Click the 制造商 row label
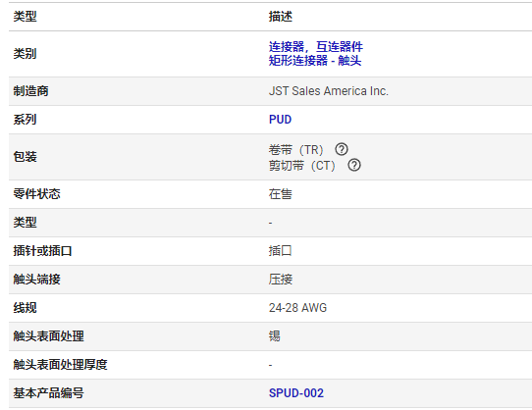Viewport: 532px width, 410px height. click(x=30, y=91)
